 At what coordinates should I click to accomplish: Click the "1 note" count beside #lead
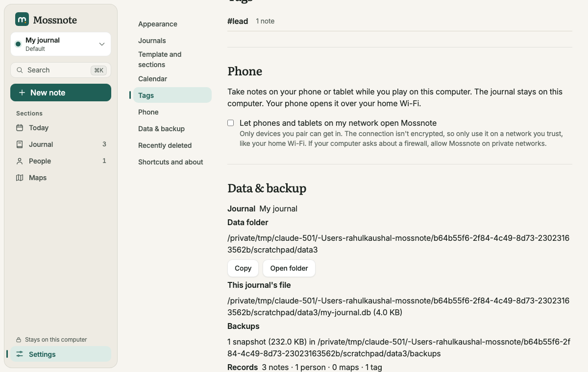[x=265, y=21]
